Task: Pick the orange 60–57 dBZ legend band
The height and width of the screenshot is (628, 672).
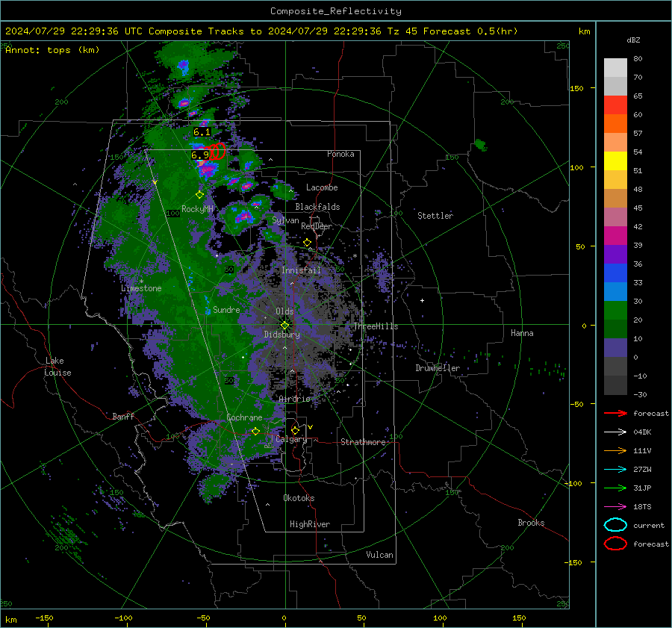Action: point(615,124)
